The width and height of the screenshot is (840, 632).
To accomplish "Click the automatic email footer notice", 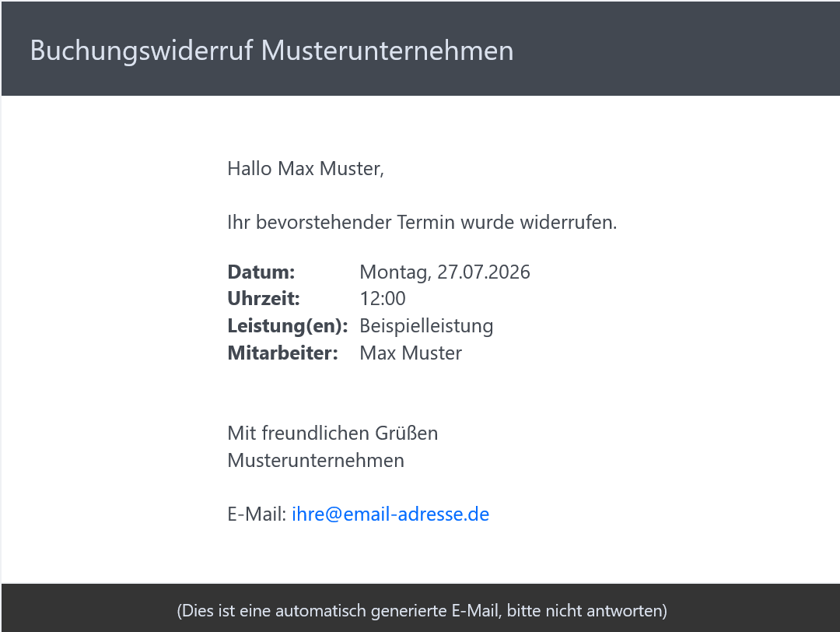I will point(422,610).
